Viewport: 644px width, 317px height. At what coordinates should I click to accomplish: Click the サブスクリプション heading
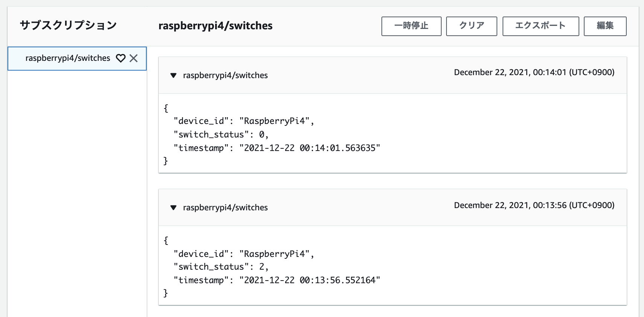pyautogui.click(x=68, y=26)
